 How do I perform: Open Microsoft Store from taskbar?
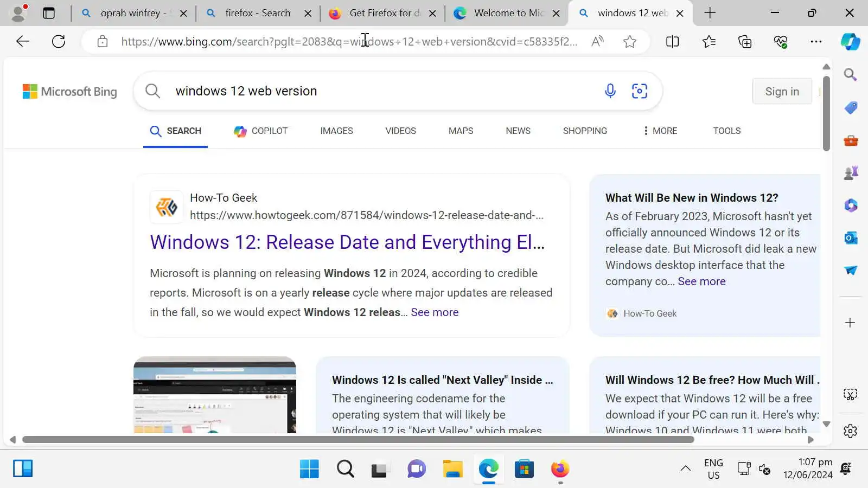(524, 469)
